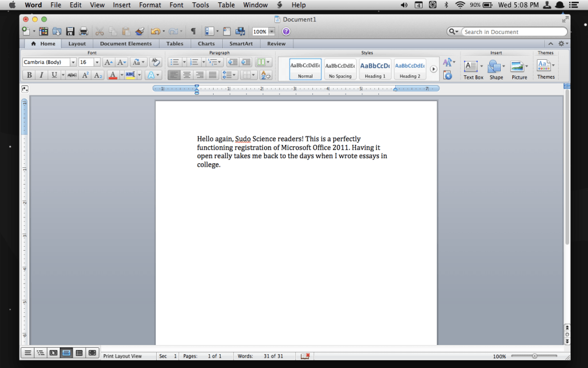The image size is (588, 368).
Task: Apply the Heading 1 style
Action: (375, 68)
